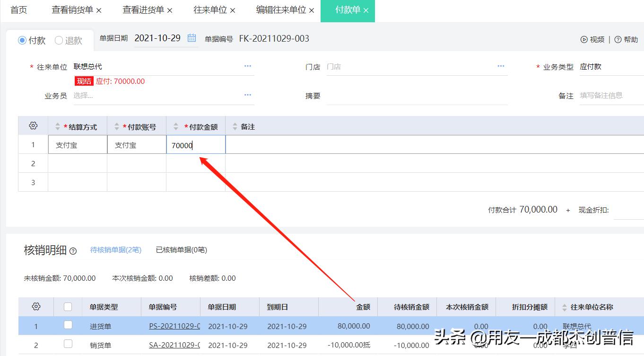Click the gear icon on the 核销明细 table
Screen dimensions: 644x356
[x=35, y=307]
